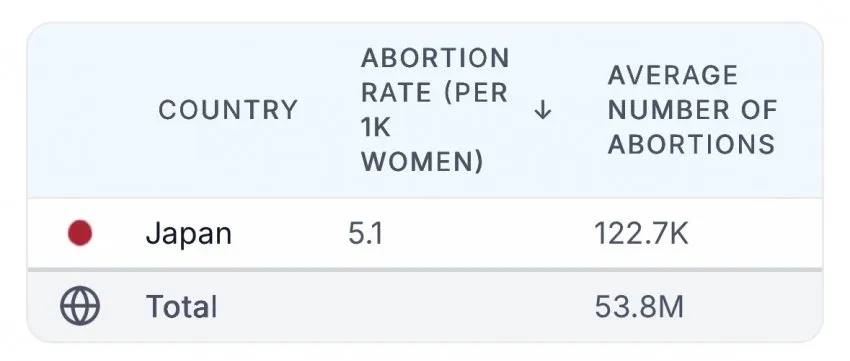The width and height of the screenshot is (850, 361).
Task: Sort by the COUNTRY column header
Action: pyautogui.click(x=228, y=110)
